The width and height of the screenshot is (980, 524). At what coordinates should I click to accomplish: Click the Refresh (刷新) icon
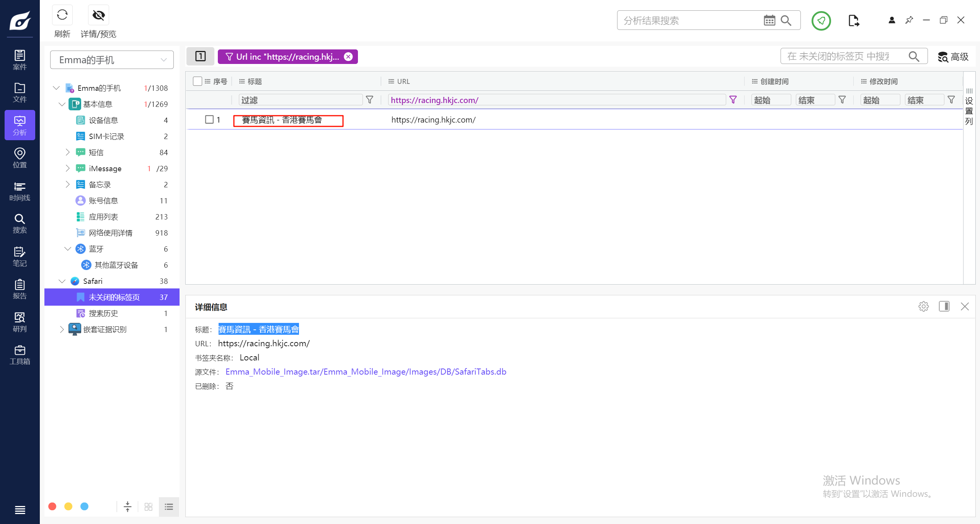coord(62,15)
